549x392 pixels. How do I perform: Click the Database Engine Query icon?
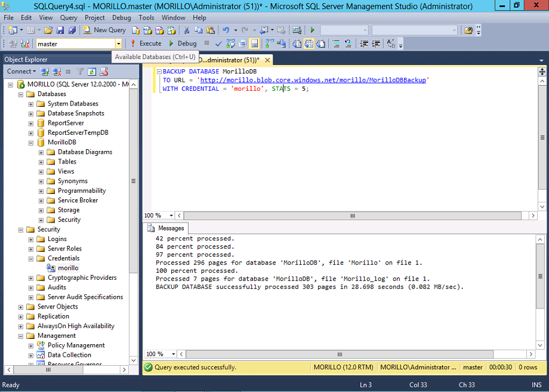click(x=135, y=30)
